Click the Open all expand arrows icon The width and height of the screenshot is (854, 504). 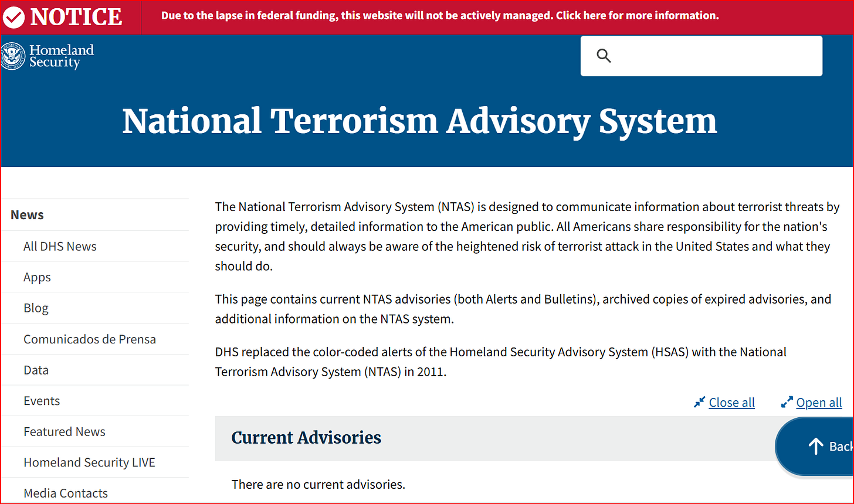(787, 403)
